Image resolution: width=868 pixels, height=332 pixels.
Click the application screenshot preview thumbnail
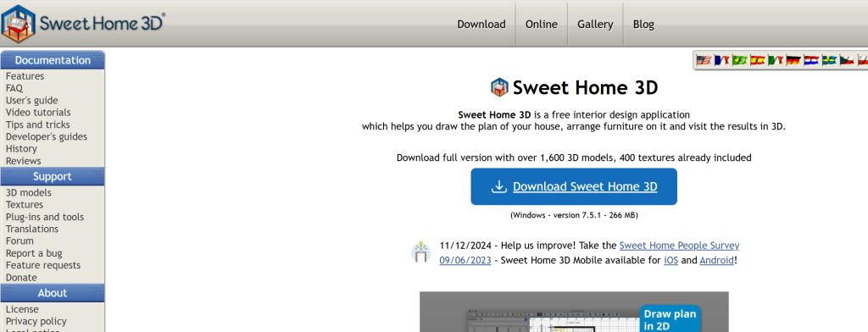574,312
